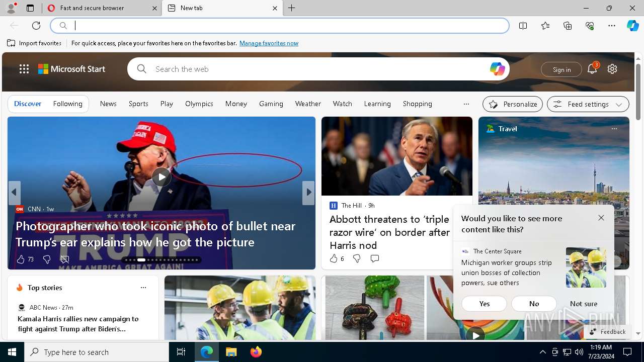Open the tab actions menu icon
644x362 pixels.
coord(30,8)
